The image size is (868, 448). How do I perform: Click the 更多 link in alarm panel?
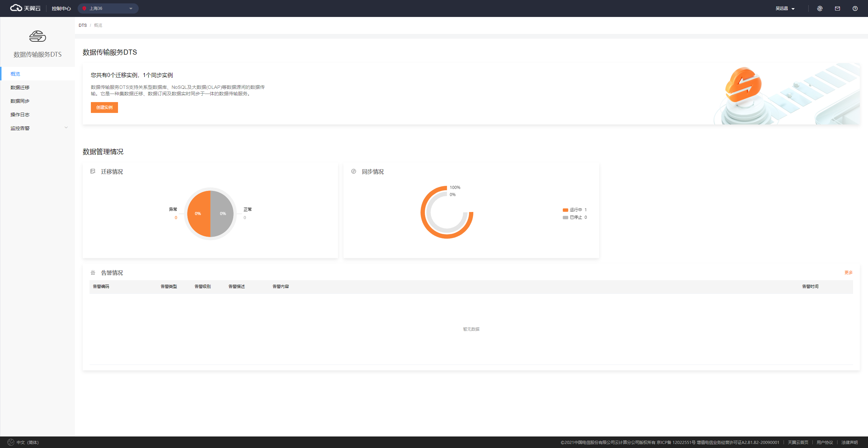[848, 273]
